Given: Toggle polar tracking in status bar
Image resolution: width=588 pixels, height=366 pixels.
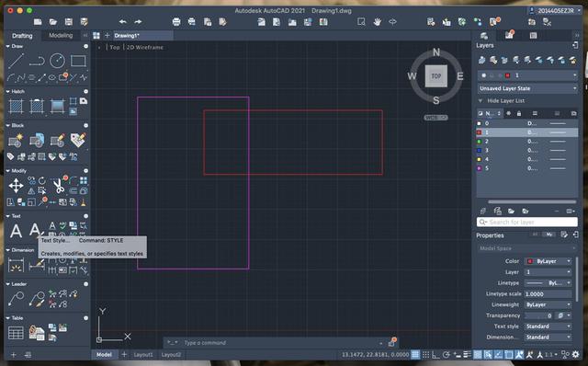Looking at the screenshot, I should [x=447, y=354].
